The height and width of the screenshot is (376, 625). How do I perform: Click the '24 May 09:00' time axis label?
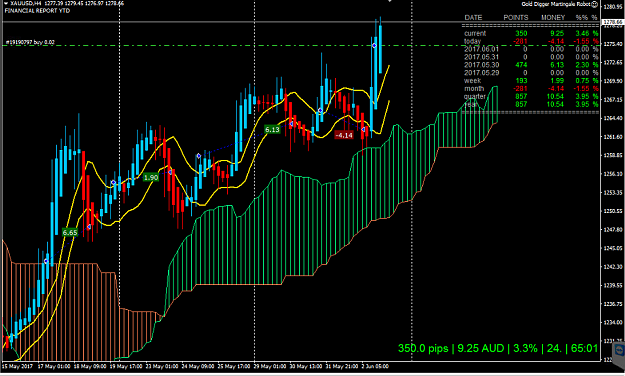point(198,366)
